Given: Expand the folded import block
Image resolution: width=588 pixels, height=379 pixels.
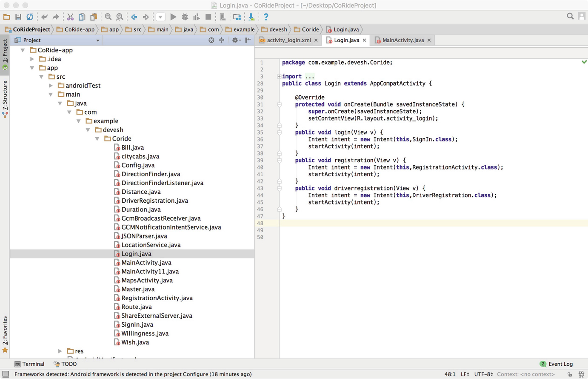Looking at the screenshot, I should coord(279,77).
